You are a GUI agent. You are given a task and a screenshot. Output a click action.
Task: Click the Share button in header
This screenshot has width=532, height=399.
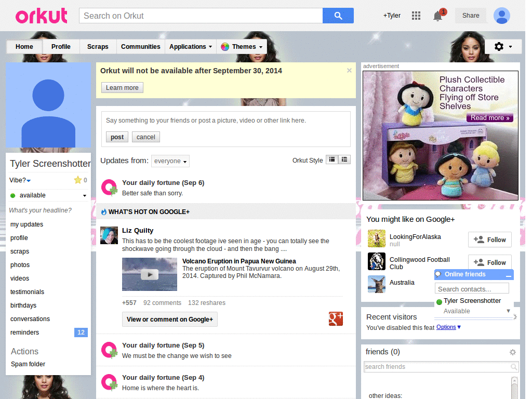point(471,16)
